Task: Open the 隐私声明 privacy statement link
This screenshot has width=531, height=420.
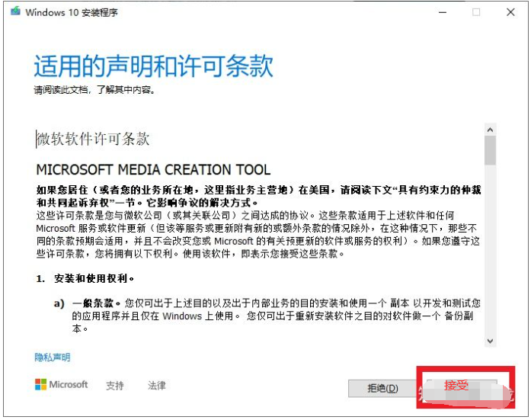Action: (52, 357)
